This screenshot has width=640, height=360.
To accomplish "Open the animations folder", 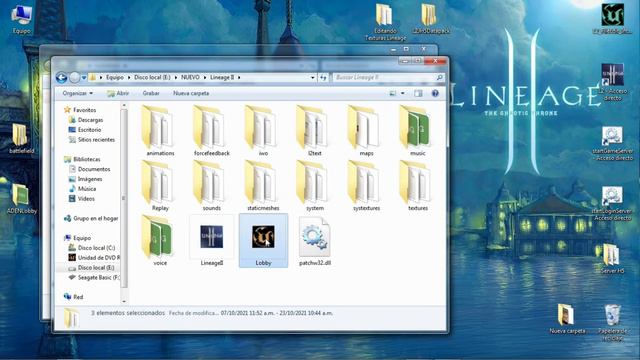I will point(160,131).
